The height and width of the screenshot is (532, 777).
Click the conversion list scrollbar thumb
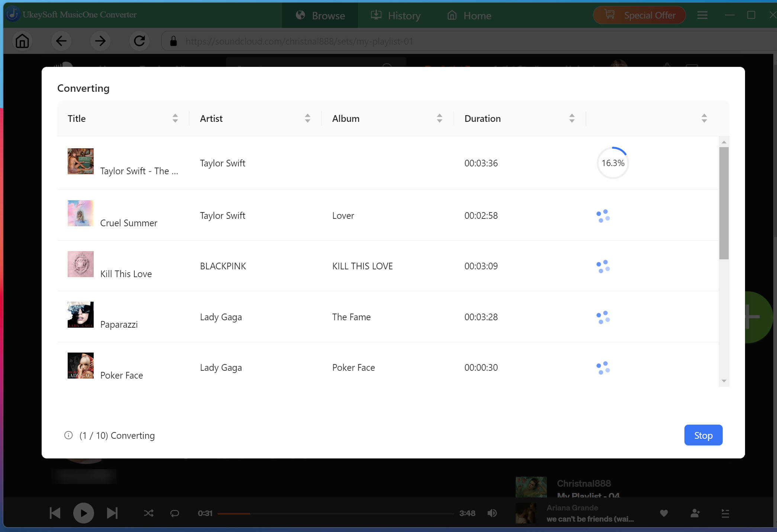[x=724, y=203]
